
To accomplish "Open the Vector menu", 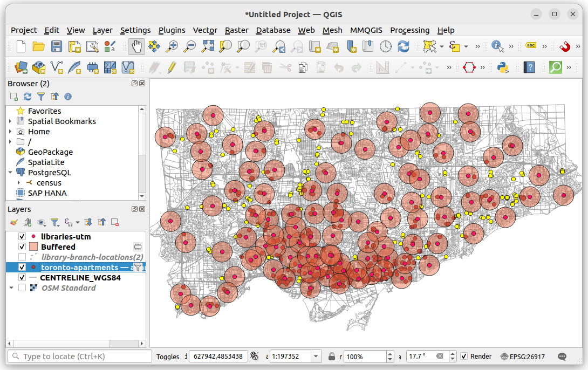I will pyautogui.click(x=205, y=30).
